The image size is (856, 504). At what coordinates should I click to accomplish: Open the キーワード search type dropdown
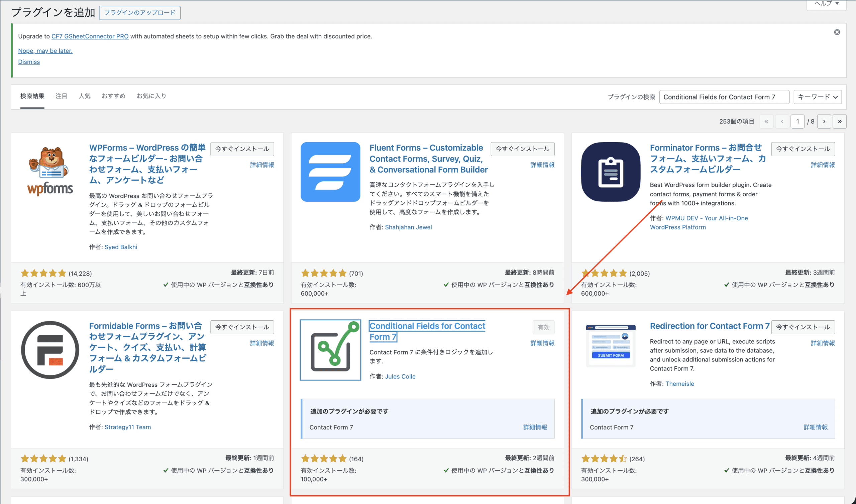pyautogui.click(x=817, y=97)
